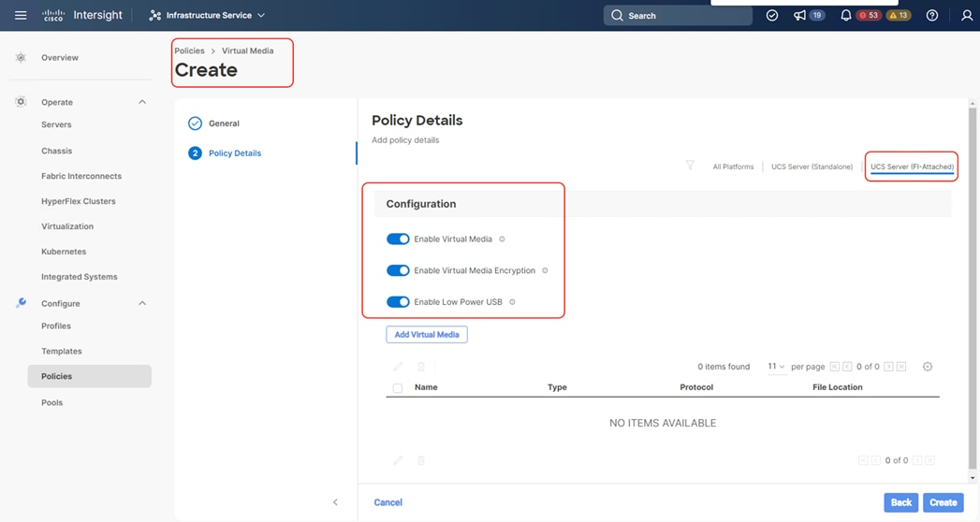The image size is (980, 522).
Task: Toggle Enable Virtual Media Encryption switch
Action: [x=398, y=270]
